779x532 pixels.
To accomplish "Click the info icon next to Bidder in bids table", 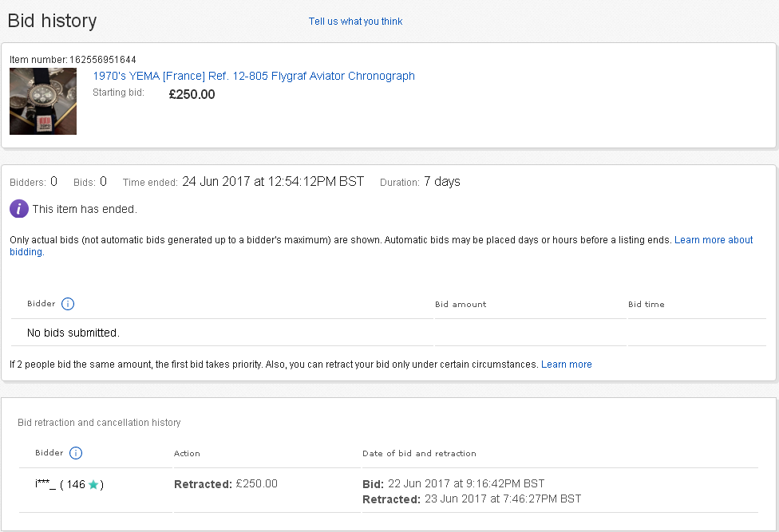I will 68,304.
